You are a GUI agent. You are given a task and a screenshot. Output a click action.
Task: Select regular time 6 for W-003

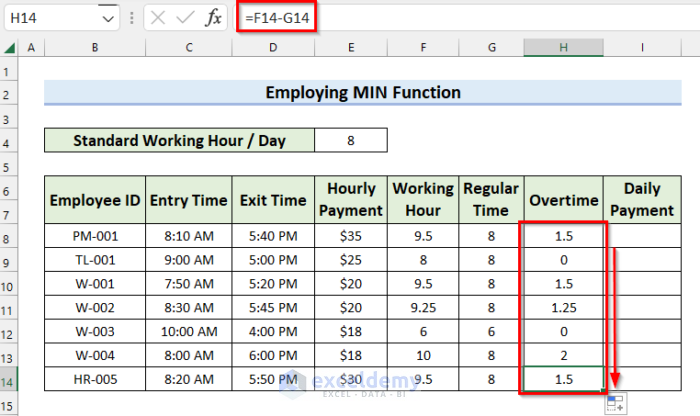[491, 331]
